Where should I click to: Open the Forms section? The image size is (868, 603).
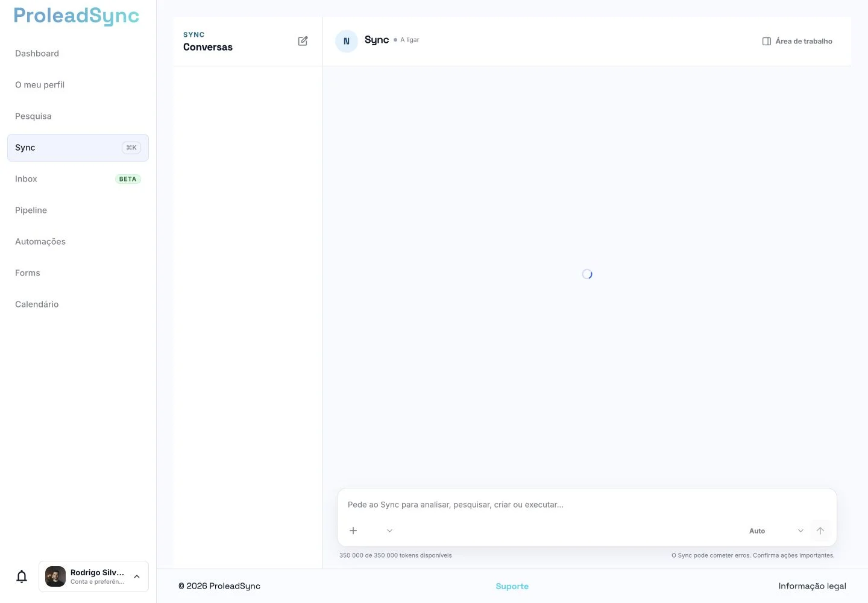click(x=78, y=273)
